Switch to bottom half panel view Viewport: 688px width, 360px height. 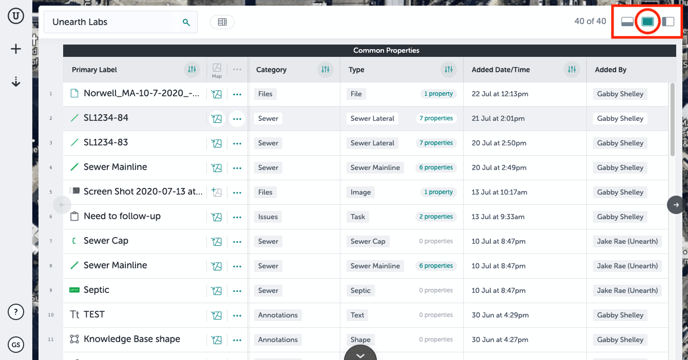coord(627,22)
